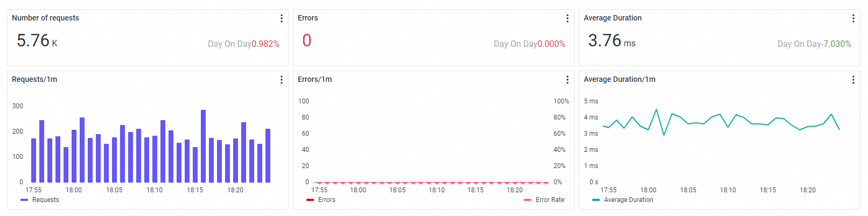868x216 pixels.
Task: Click the tallest bar in Requests/1m chart
Action: point(203,145)
